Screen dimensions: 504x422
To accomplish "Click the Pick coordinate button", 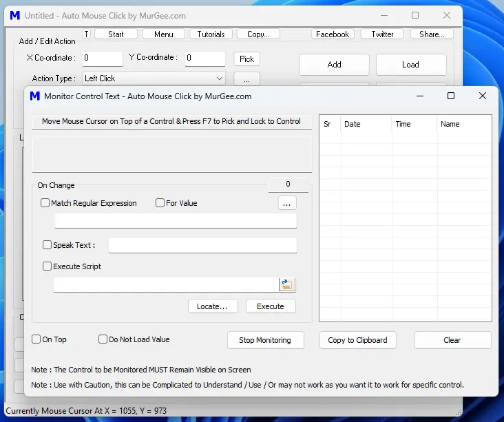I will (x=247, y=59).
